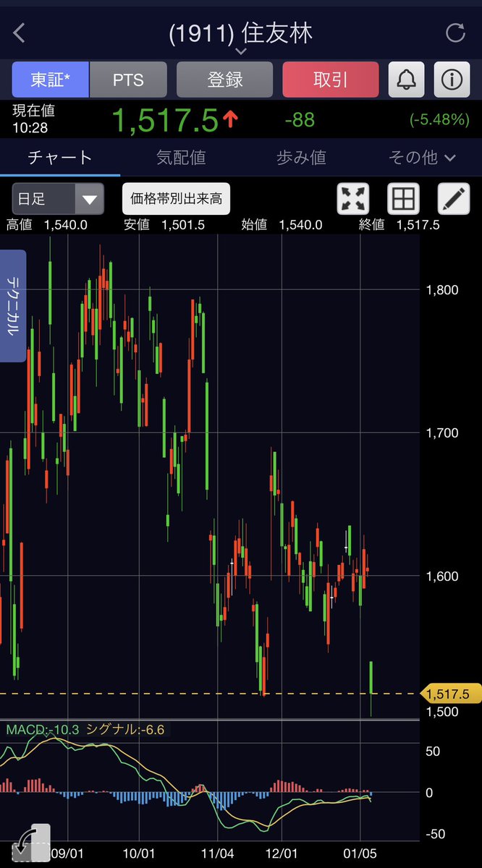The height and width of the screenshot is (868, 482).
Task: Go back with the left arrow icon
Action: tap(20, 33)
